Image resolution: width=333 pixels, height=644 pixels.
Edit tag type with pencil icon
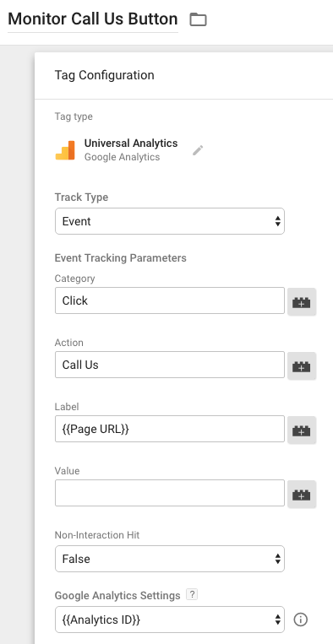(x=198, y=150)
